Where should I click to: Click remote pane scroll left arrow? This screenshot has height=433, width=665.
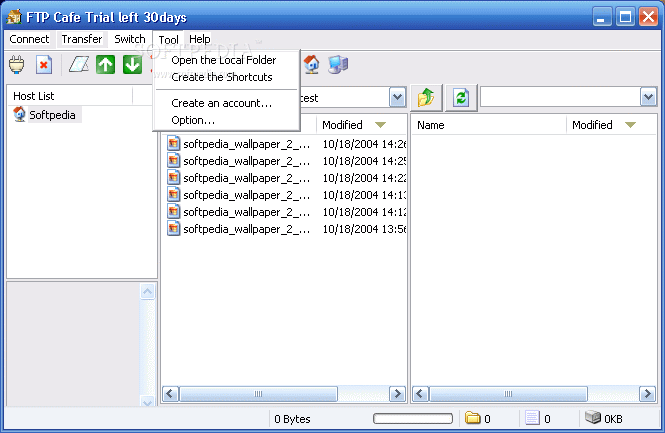point(420,394)
